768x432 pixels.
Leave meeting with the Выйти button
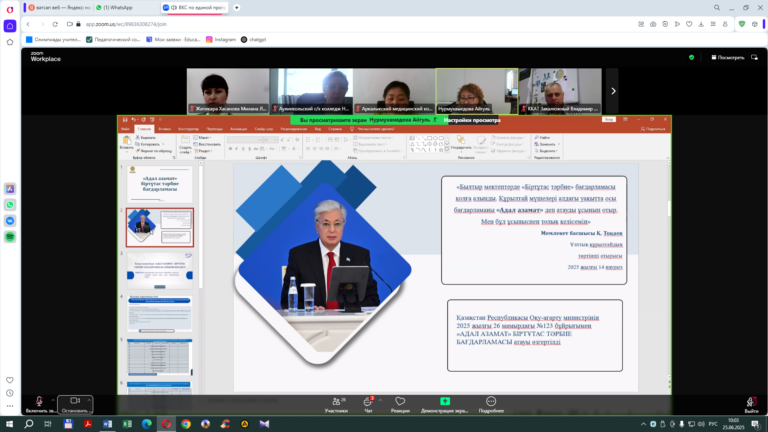(751, 405)
